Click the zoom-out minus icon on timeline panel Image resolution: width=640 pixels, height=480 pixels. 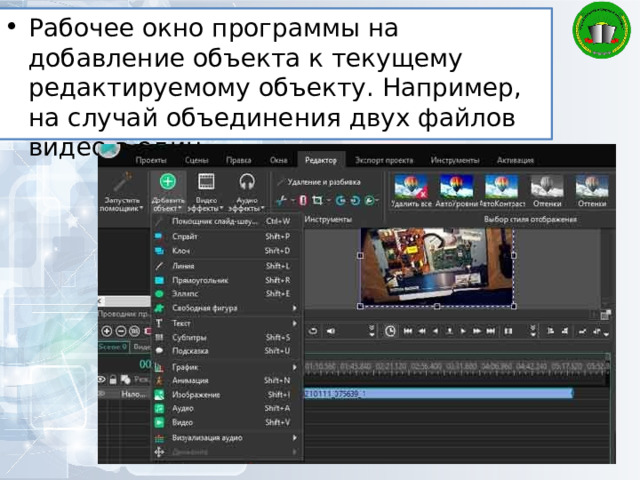tap(121, 331)
